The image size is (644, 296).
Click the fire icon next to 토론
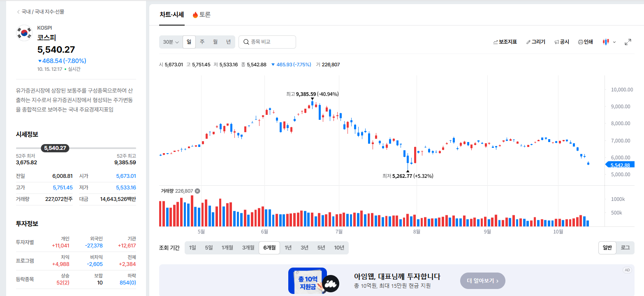pyautogui.click(x=195, y=15)
